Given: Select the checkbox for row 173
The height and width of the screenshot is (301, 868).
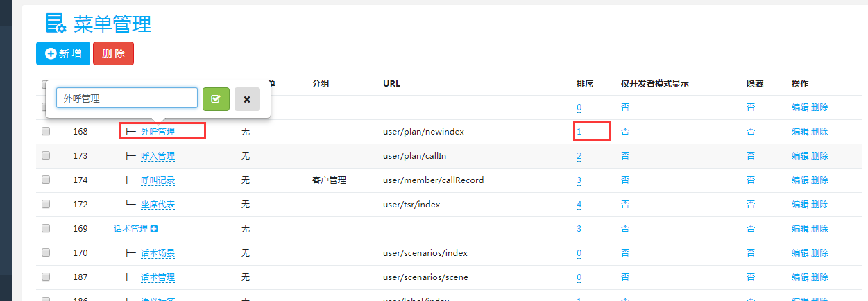Looking at the screenshot, I should [46, 155].
